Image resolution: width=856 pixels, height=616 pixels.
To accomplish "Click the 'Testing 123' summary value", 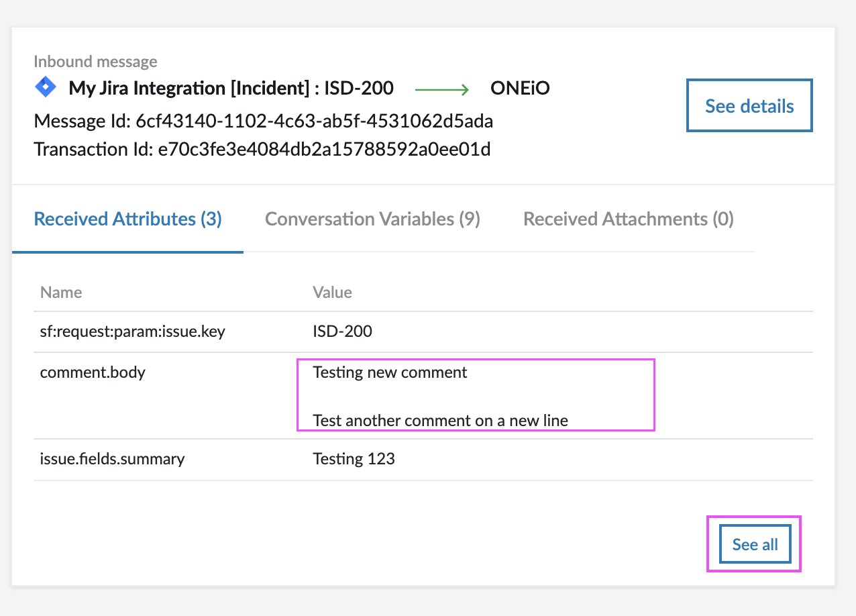I will 354,459.
